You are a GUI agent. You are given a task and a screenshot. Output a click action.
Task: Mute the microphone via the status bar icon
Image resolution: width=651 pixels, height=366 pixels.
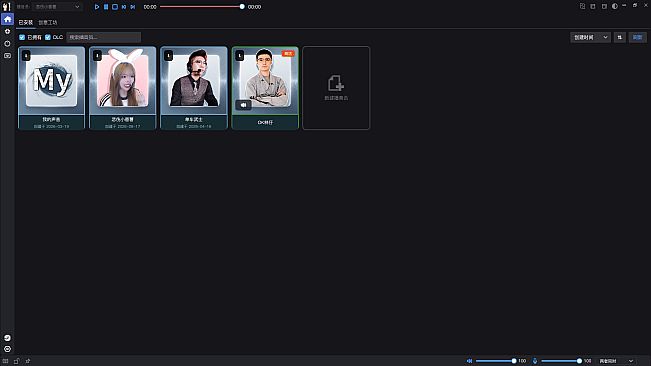(x=535, y=361)
